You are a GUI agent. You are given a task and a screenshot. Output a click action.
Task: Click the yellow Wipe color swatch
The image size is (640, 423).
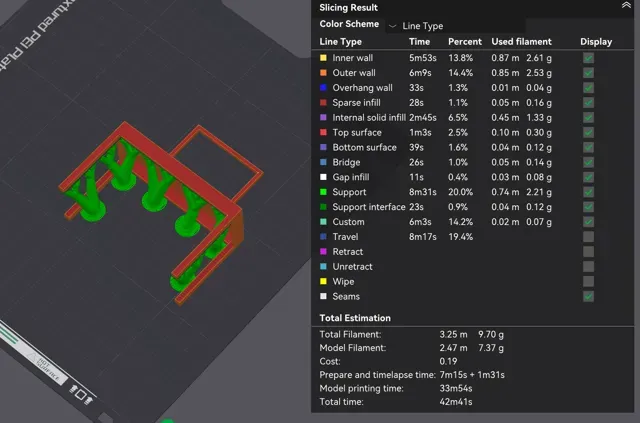click(323, 281)
